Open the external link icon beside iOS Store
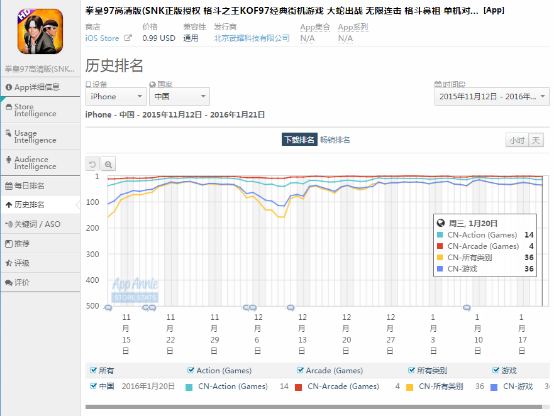This screenshot has width=554, height=417. point(128,38)
